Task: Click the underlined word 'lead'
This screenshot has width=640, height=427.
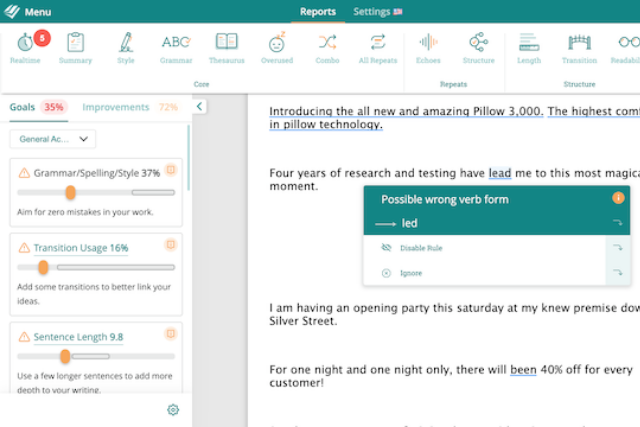Action: click(x=500, y=173)
